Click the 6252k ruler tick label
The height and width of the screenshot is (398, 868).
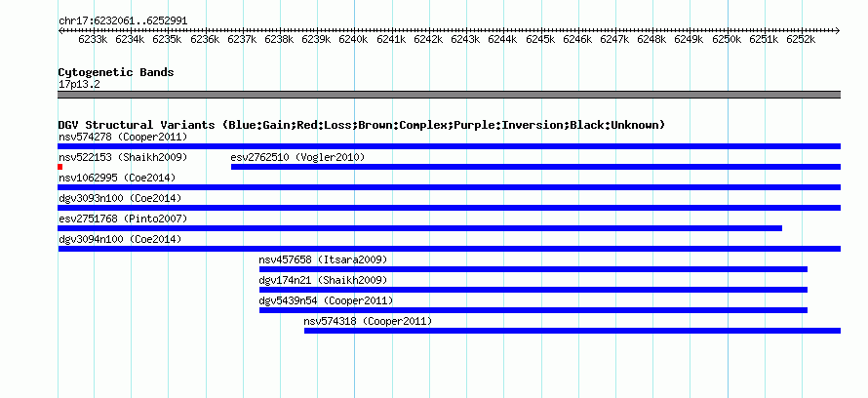[801, 39]
